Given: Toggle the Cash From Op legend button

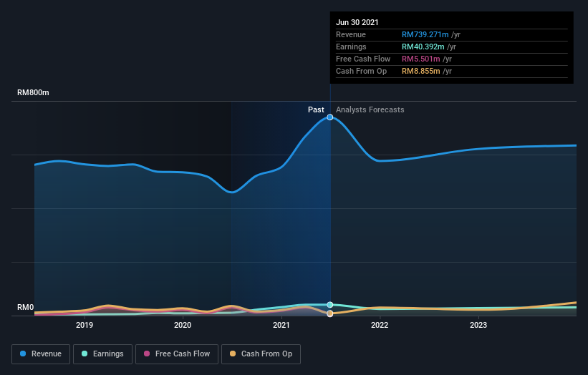Looking at the screenshot, I should (261, 354).
